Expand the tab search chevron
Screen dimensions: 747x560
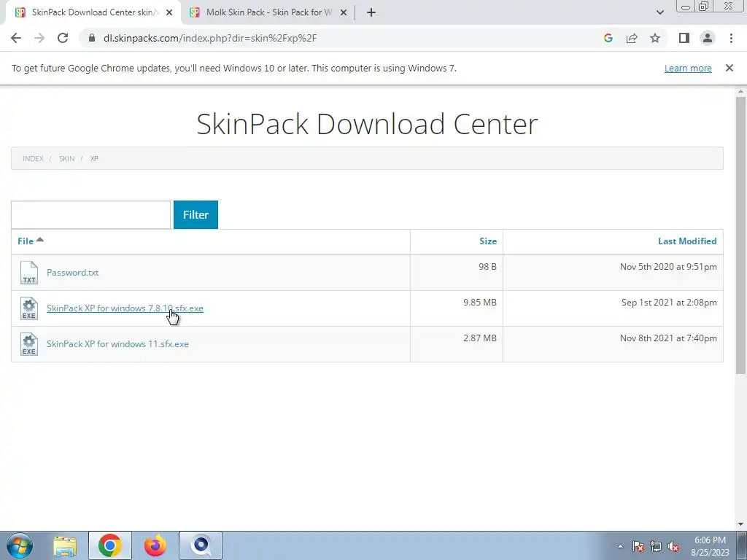point(659,12)
